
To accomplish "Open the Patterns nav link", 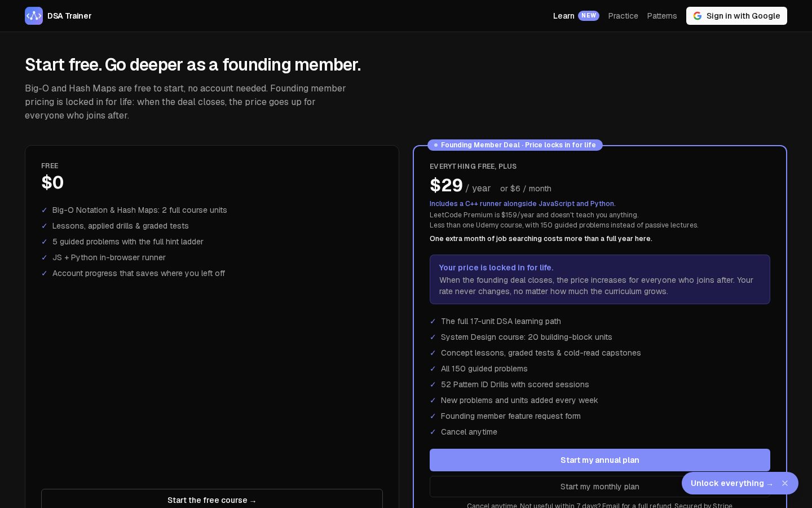I will 662,16.
